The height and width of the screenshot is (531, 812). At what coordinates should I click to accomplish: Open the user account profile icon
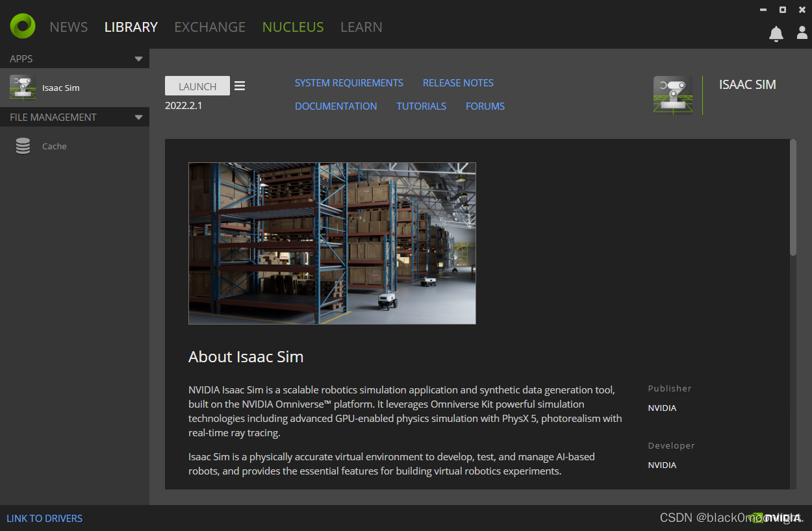click(x=802, y=32)
